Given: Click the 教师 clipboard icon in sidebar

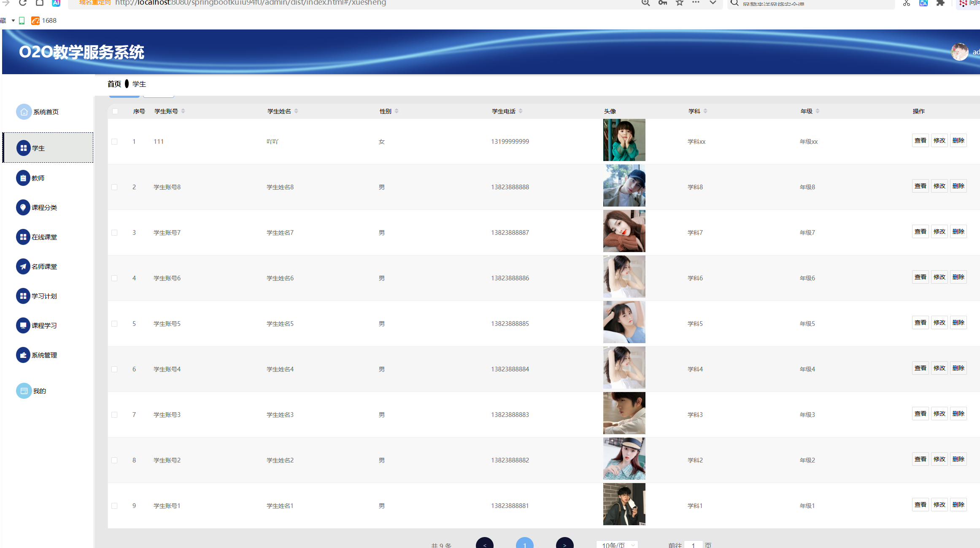Looking at the screenshot, I should [23, 178].
